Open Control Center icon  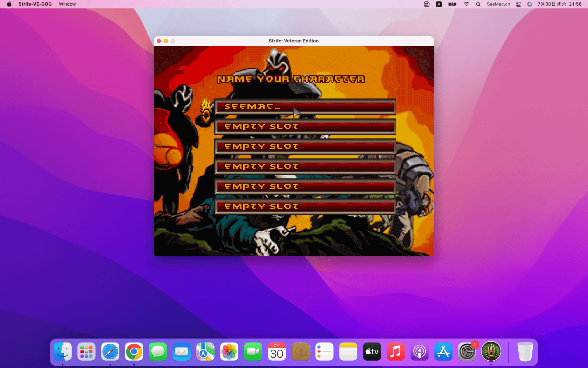point(519,4)
